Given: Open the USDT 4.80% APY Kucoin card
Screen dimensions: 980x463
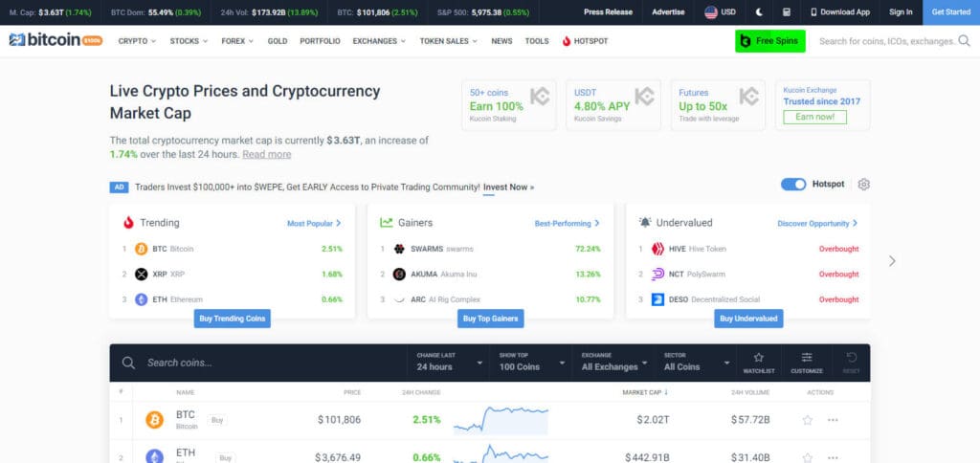Looking at the screenshot, I should point(613,105).
